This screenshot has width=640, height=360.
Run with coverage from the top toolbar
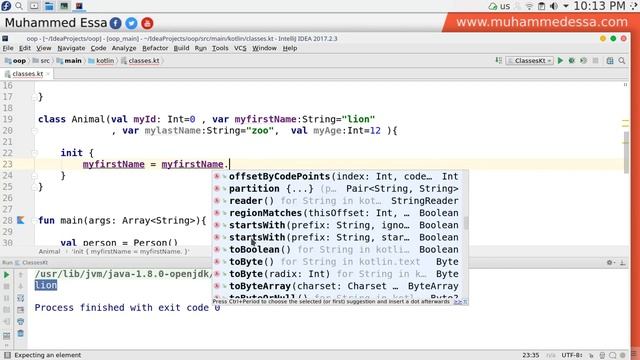584,60
